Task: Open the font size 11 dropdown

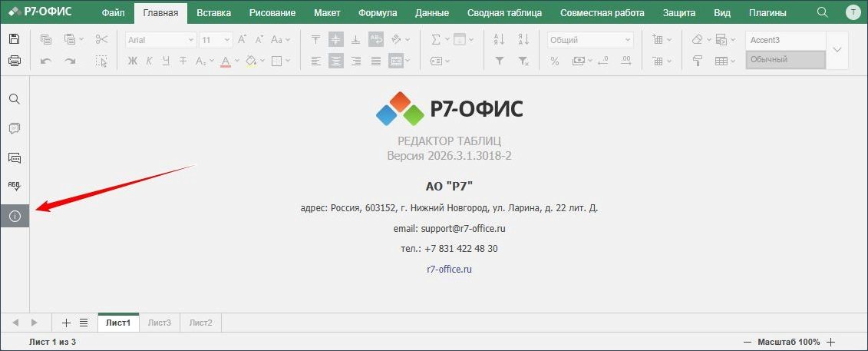Action: coord(227,40)
